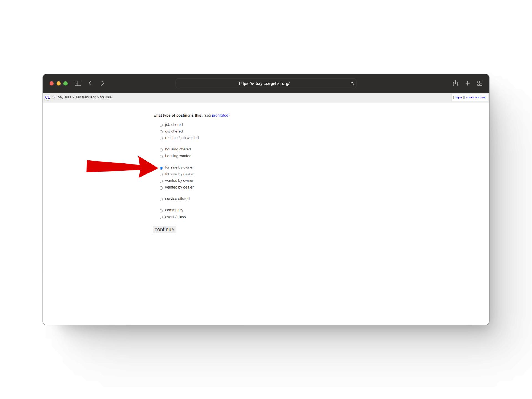
Task: Select 'housing offered' option
Action: point(161,149)
